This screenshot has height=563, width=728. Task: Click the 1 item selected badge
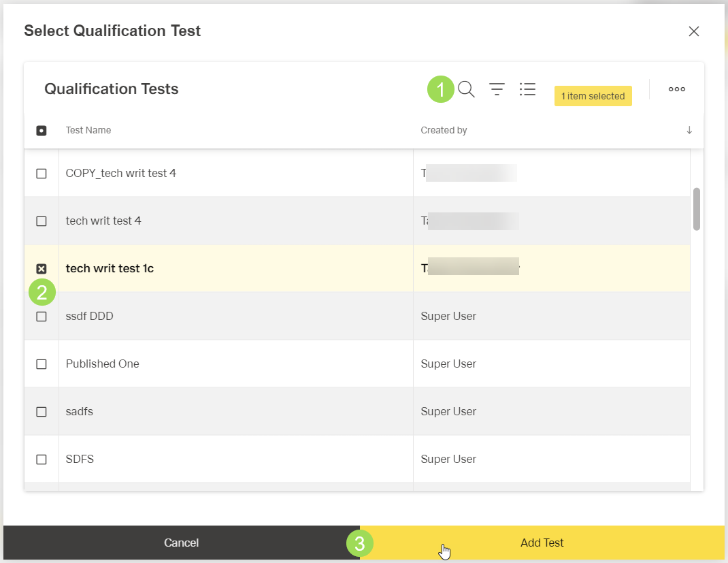click(x=593, y=96)
